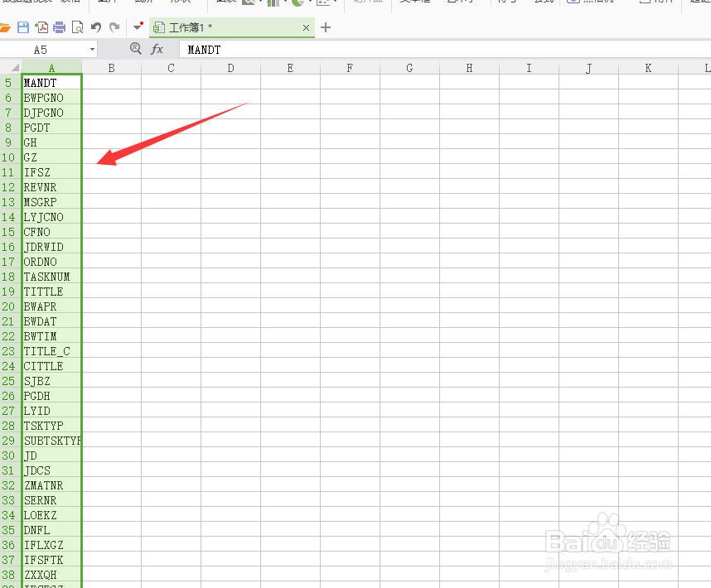Expand the Name Box dropdown arrow
Screen dimensions: 711x588
(92, 50)
